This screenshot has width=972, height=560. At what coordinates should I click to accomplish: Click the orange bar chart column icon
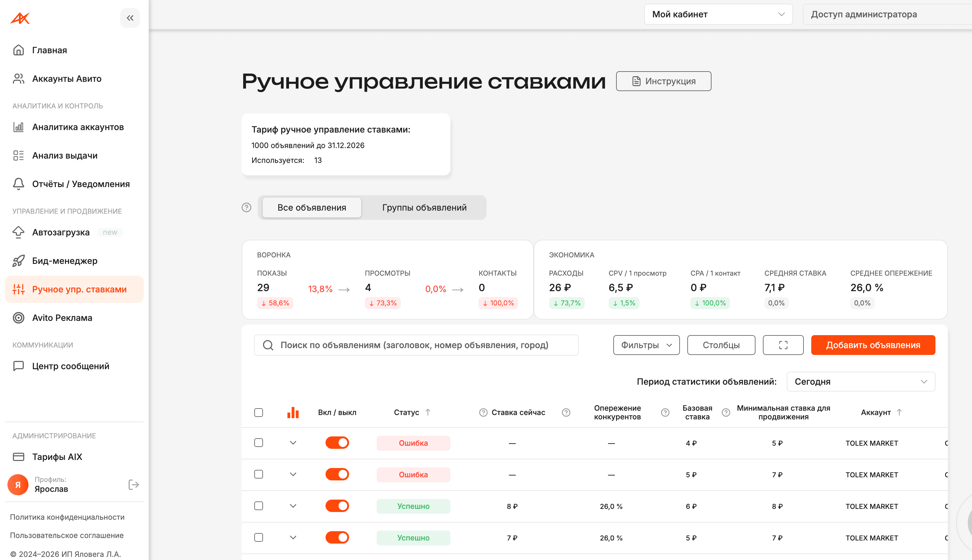coord(293,412)
